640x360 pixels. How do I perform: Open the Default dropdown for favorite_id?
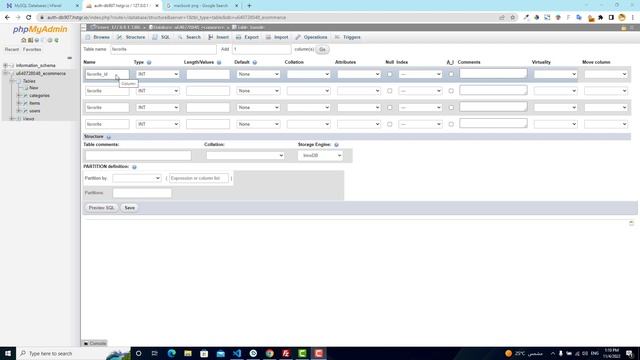point(258,74)
